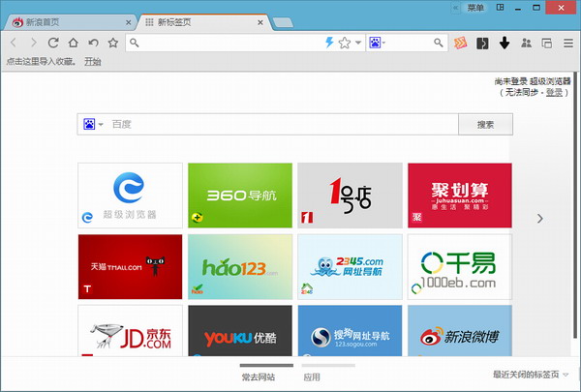Screen dimensions: 581x392
Task: Open the 1号店 tile
Action: (x=350, y=196)
